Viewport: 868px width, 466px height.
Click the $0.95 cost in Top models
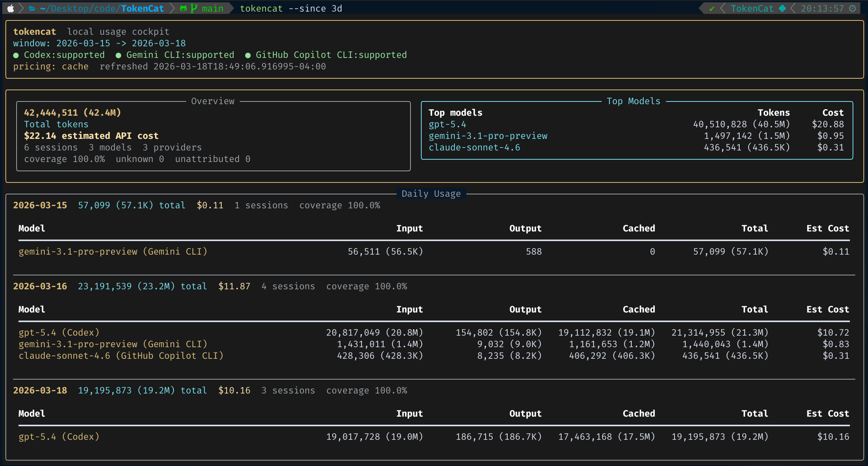(831, 136)
